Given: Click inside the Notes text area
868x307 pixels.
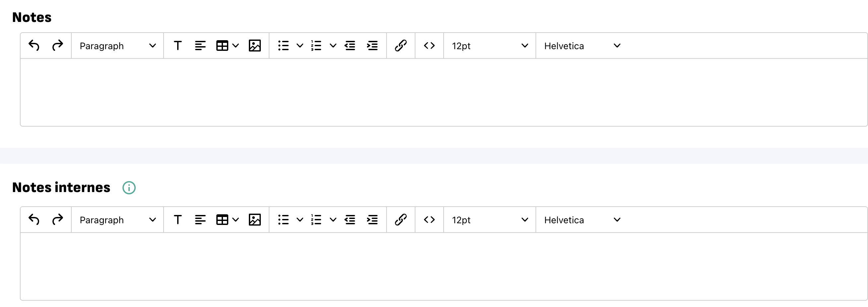Looking at the screenshot, I should point(443,92).
